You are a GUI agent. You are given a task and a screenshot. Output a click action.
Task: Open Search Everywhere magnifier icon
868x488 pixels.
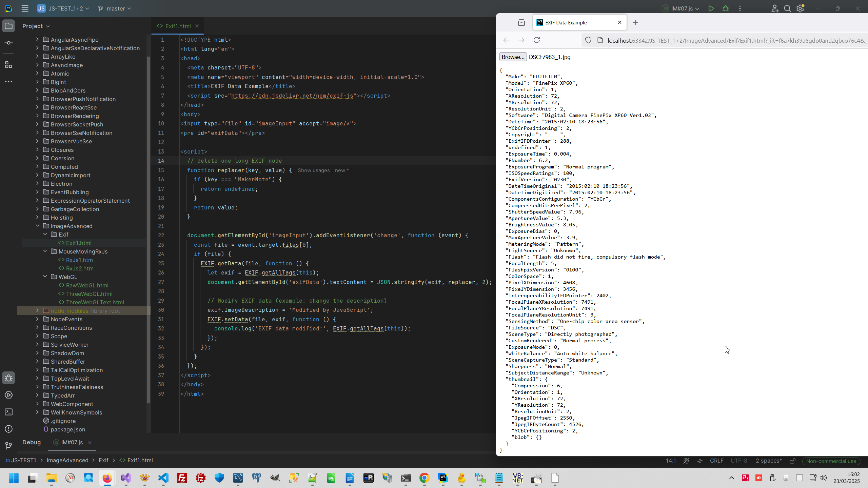(x=787, y=8)
